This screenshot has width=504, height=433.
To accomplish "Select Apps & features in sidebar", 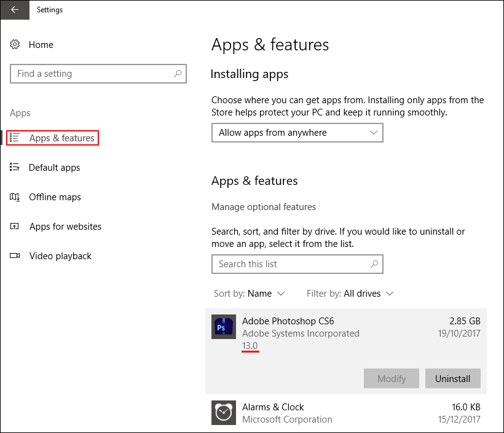I will 61,138.
